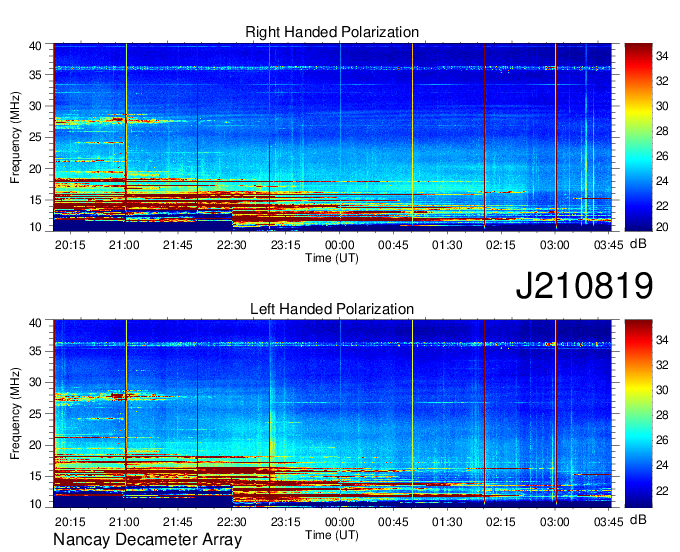The image size is (680, 552).
Task: Click the 21:00 time tick under Left Handed plot
Action: (x=124, y=522)
